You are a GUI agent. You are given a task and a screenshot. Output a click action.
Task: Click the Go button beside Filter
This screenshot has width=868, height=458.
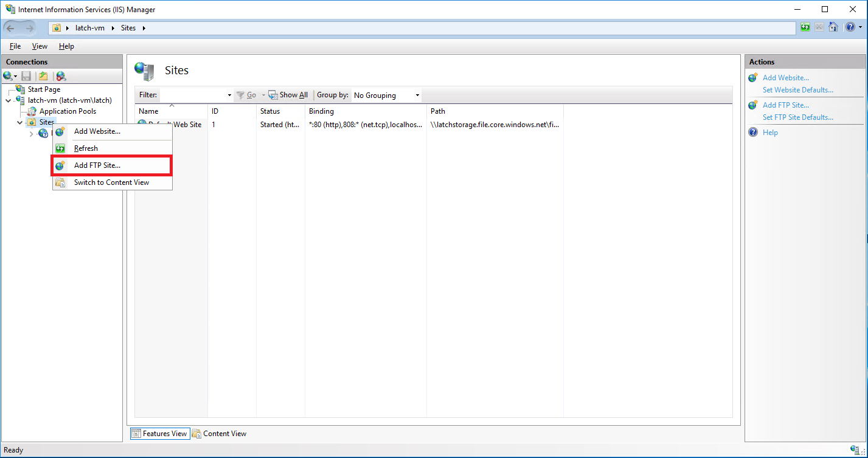pyautogui.click(x=247, y=95)
